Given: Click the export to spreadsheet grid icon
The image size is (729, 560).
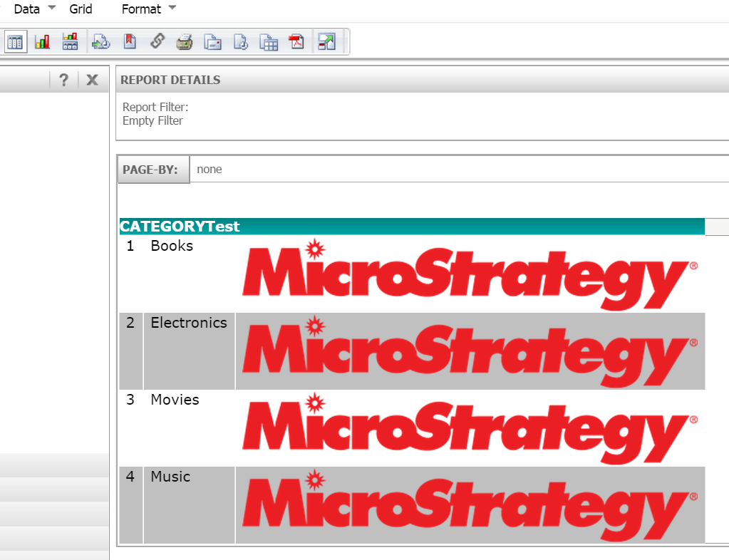Looking at the screenshot, I should tap(269, 42).
